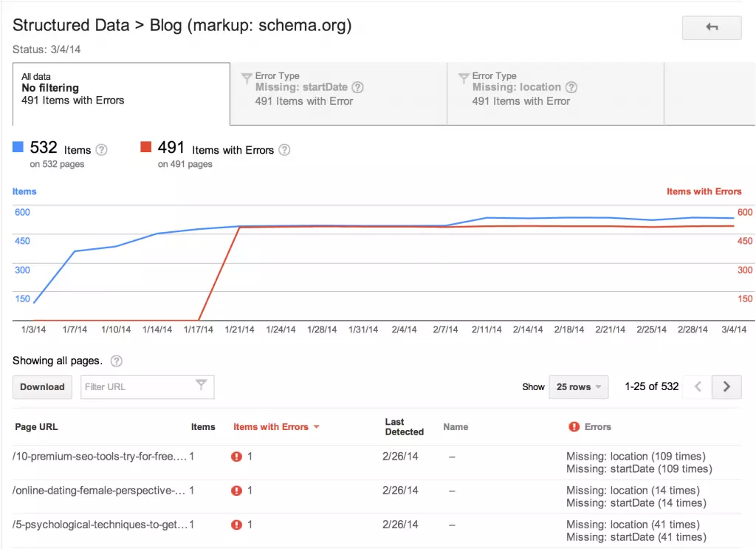The width and height of the screenshot is (756, 549).
Task: Click the funnel icon in Filter URL box
Action: pos(201,384)
